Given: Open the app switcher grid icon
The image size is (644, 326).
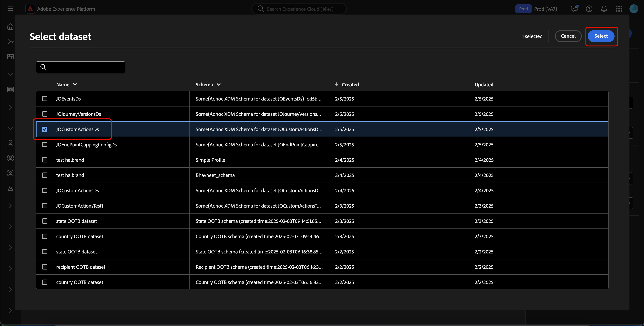Looking at the screenshot, I should 619,9.
